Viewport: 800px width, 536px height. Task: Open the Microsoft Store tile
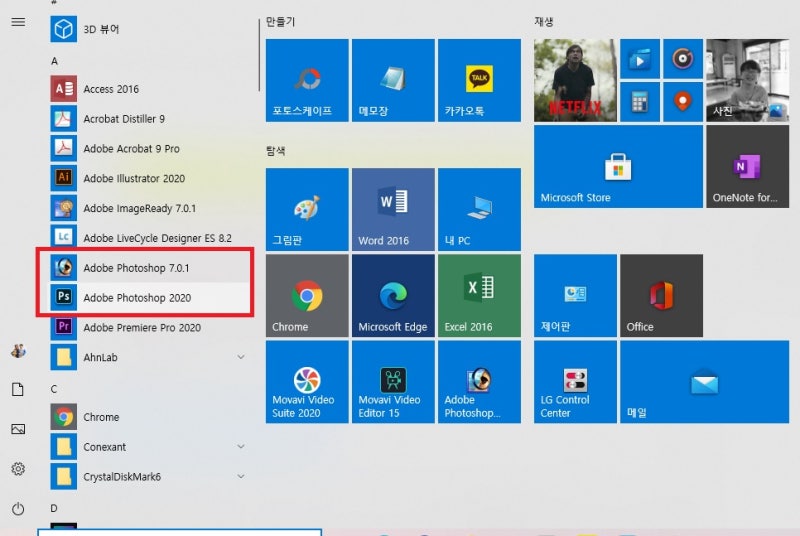pos(618,167)
